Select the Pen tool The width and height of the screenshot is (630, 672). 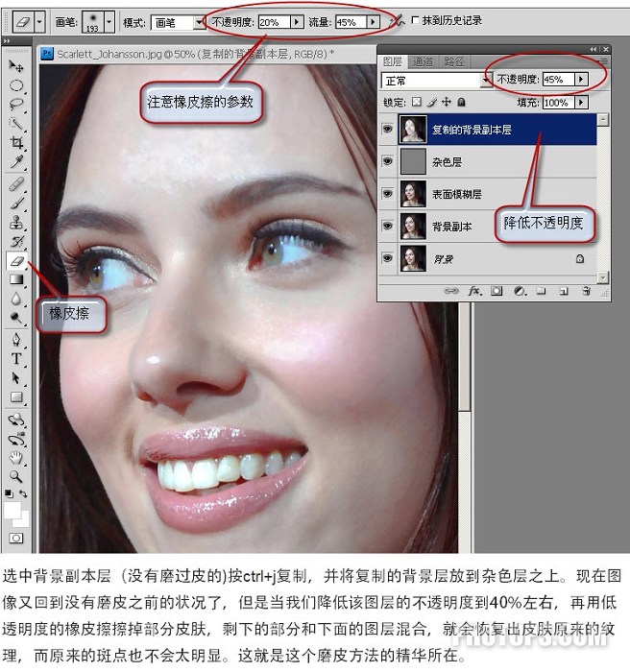click(16, 340)
